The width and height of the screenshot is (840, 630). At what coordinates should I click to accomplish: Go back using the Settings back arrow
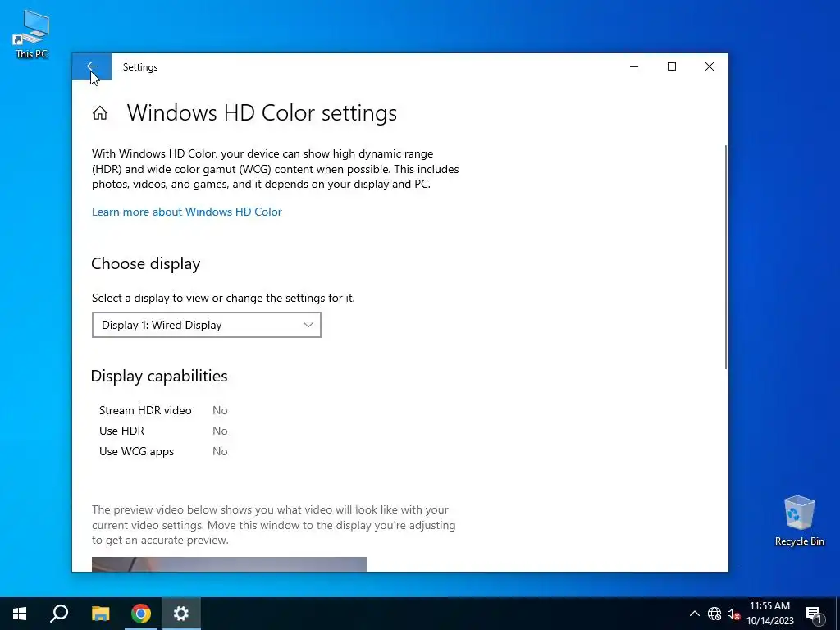pos(92,66)
